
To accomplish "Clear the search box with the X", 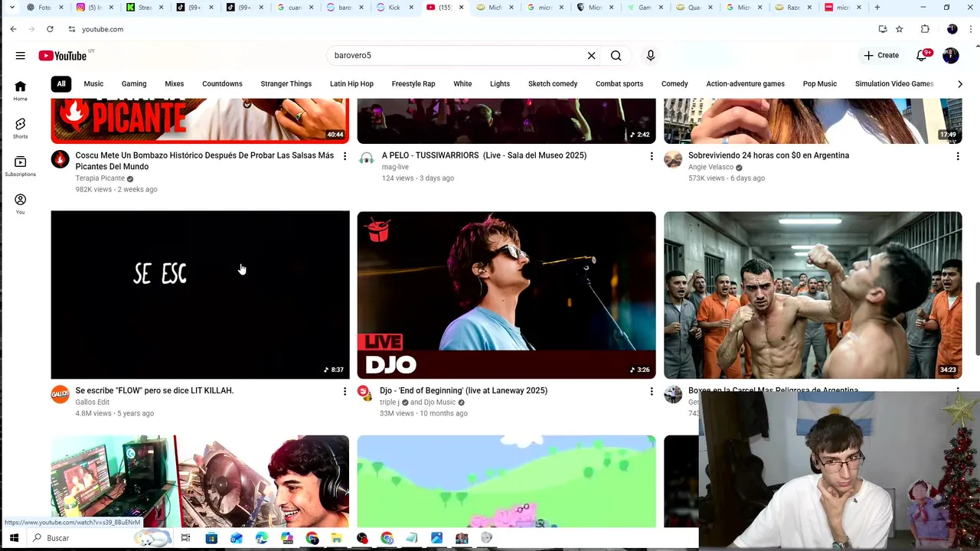I will pos(591,55).
